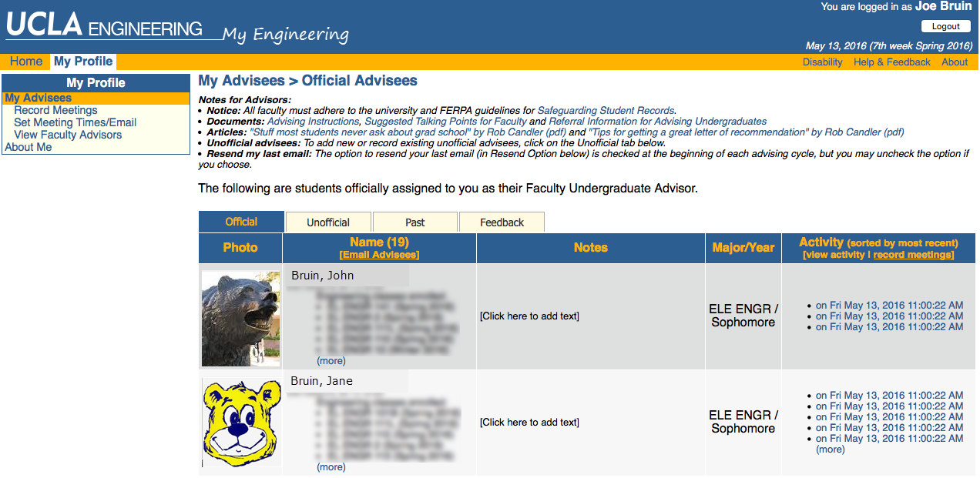The height and width of the screenshot is (478, 980).
Task: Open Set Meeting Times/Email
Action: point(75,122)
